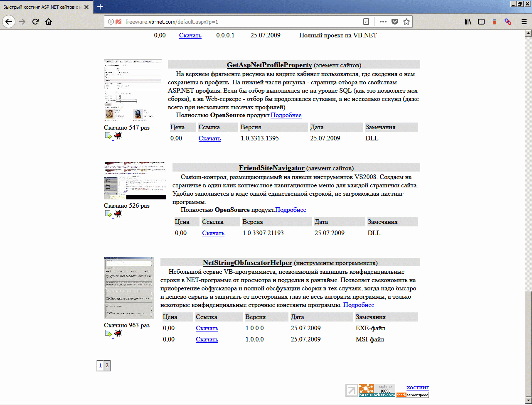Viewport: 532px width, 405px height.
Task: Open page actions three-dot menu
Action: pyautogui.click(x=383, y=22)
